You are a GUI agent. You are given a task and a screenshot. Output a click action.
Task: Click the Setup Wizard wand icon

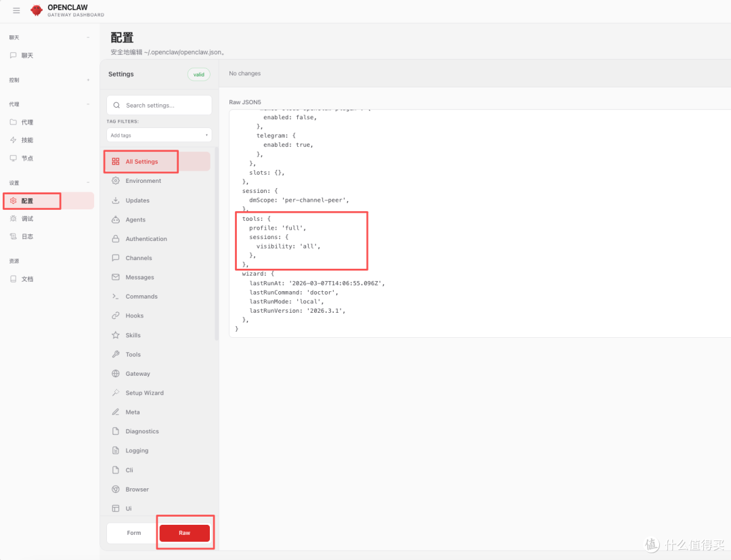coord(116,393)
